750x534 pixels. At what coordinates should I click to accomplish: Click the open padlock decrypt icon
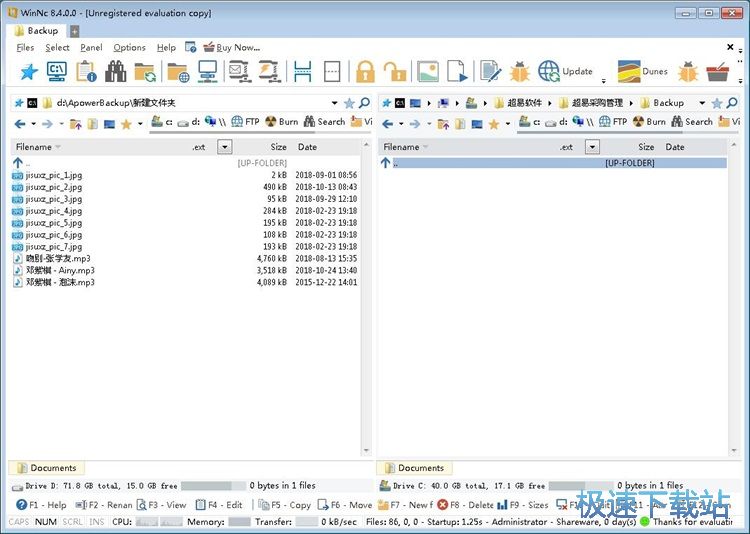point(395,71)
